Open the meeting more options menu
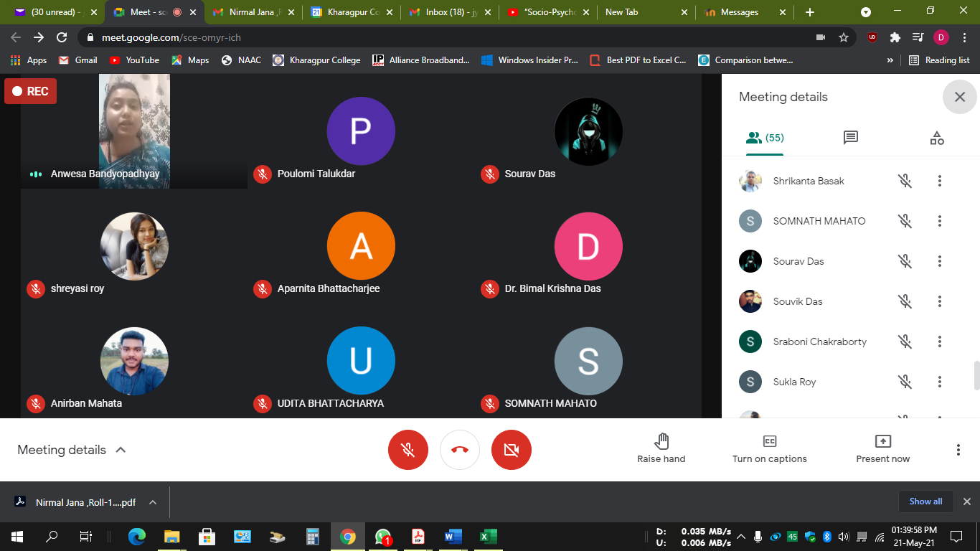 coord(958,450)
